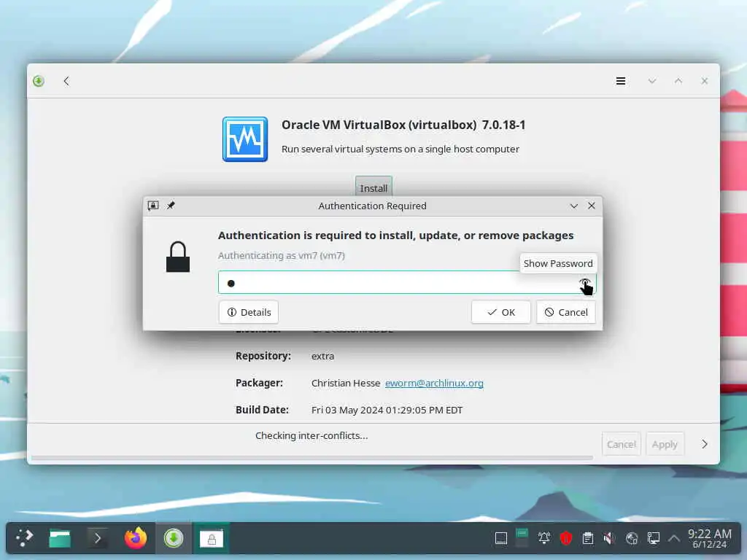Open the clipboard tray icon
This screenshot has height=560, width=747.
pyautogui.click(x=588, y=538)
